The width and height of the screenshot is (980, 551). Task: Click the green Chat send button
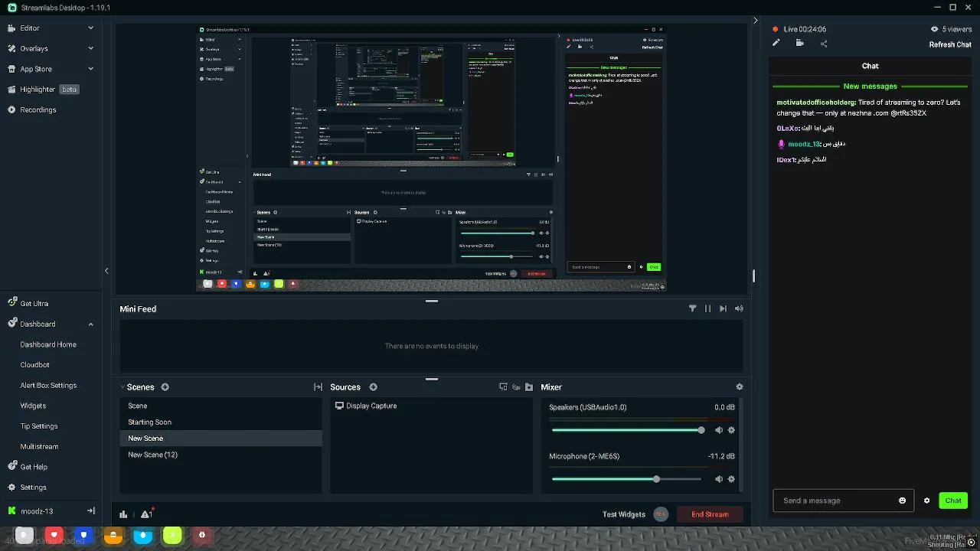[953, 500]
